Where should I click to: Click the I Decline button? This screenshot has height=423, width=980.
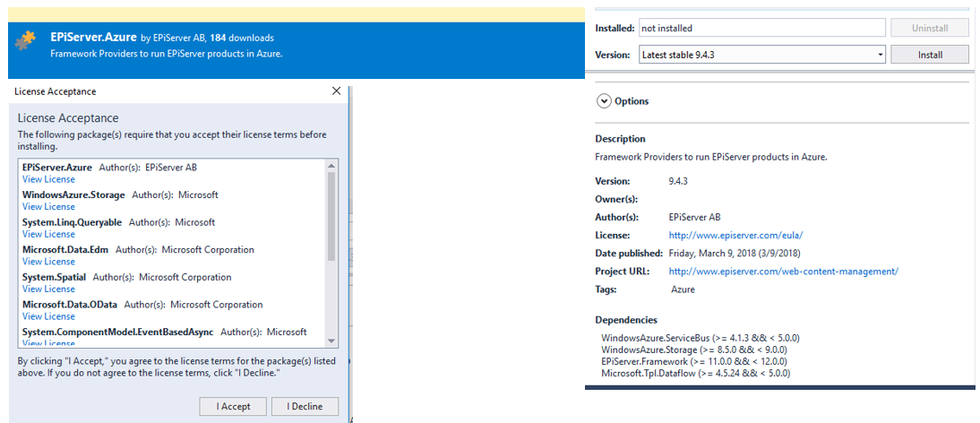point(305,406)
